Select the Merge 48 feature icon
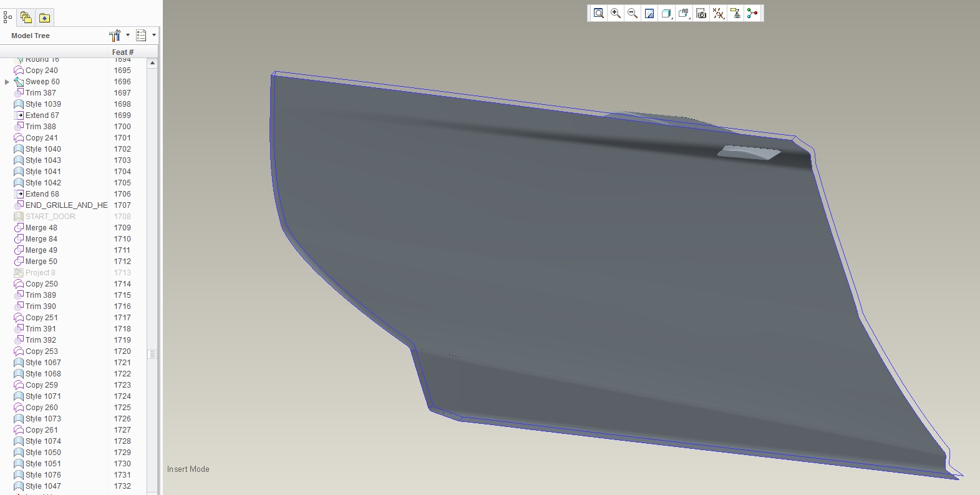Viewport: 980px width, 495px height. [19, 228]
